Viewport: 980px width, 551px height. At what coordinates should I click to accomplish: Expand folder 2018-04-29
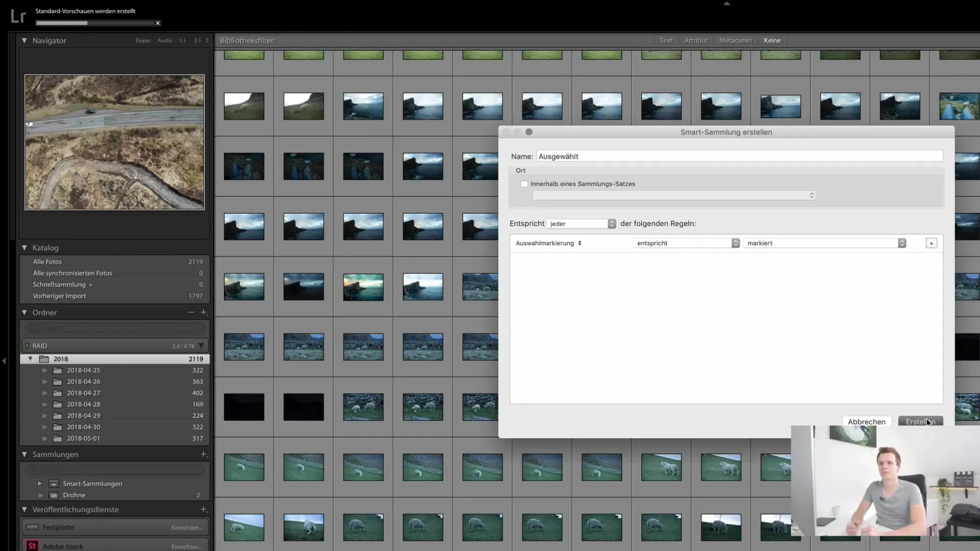(x=44, y=416)
